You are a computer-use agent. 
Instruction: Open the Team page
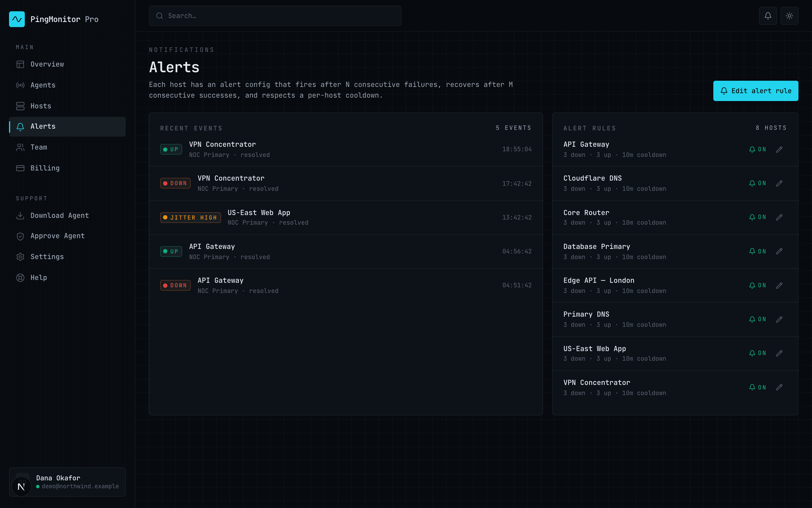67,148
